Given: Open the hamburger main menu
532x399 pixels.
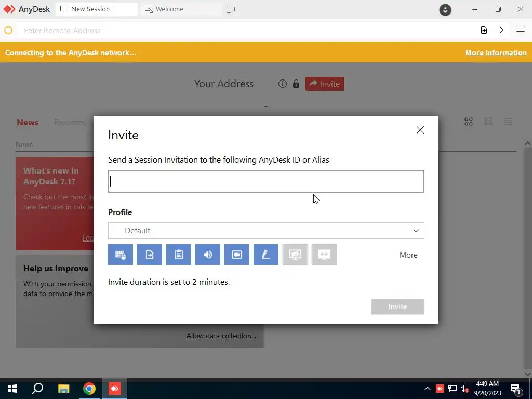Looking at the screenshot, I should coord(521,30).
